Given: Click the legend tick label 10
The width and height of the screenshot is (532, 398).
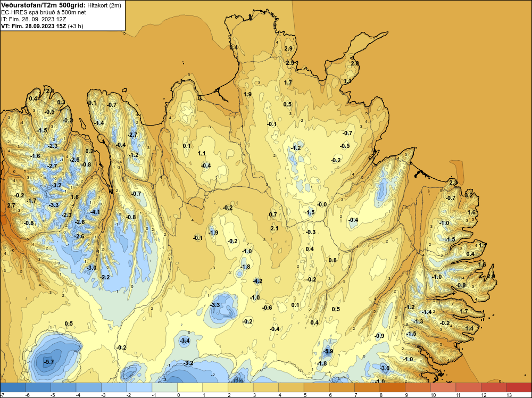Looking at the screenshot, I should point(433,395).
